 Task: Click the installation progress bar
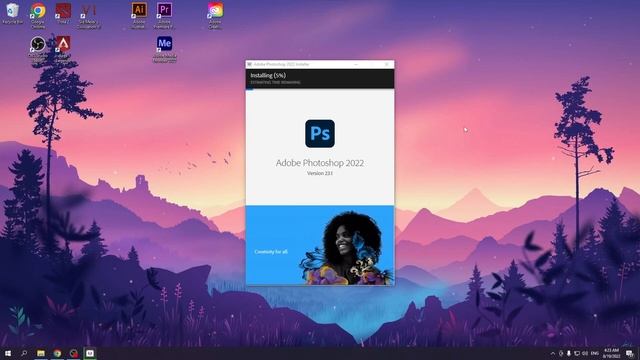pos(320,89)
